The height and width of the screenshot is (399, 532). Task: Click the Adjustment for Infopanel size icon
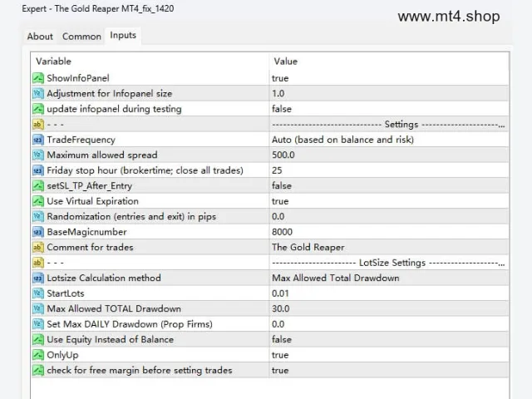[38, 93]
